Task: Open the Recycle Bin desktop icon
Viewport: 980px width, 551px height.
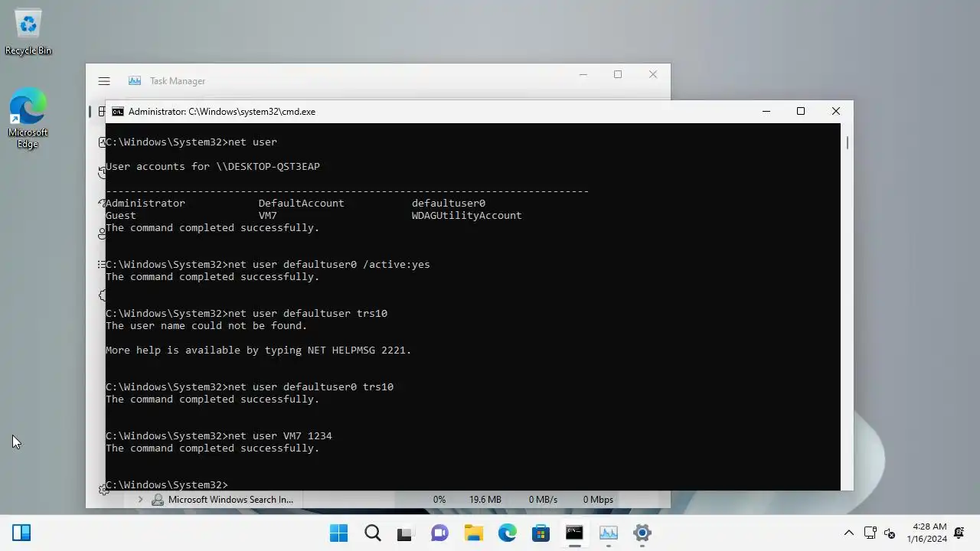Action: (x=28, y=32)
